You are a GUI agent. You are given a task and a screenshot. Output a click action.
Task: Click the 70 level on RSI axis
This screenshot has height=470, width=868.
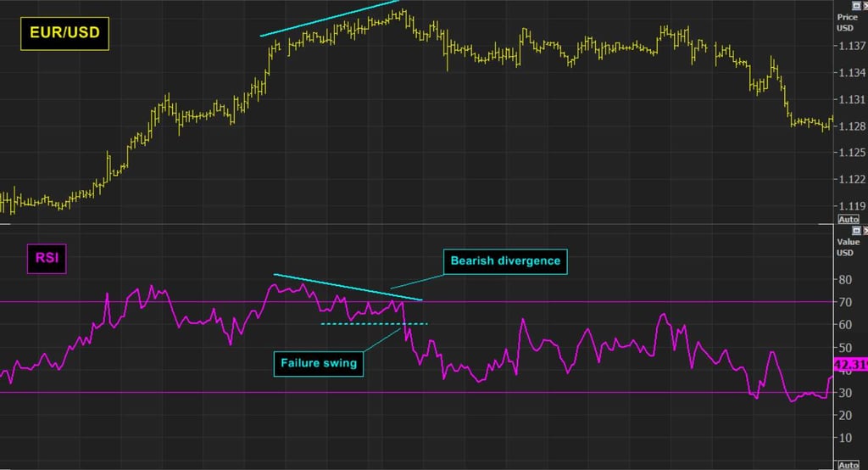(x=845, y=303)
